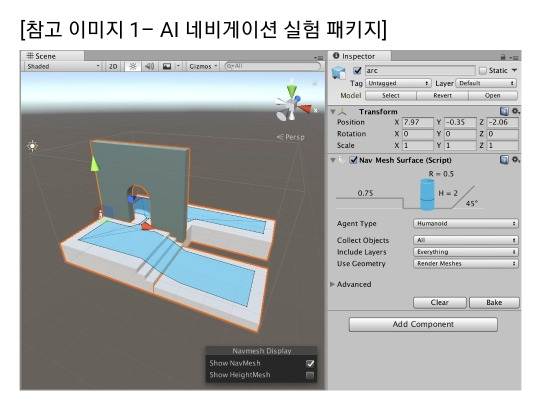Toggle the Static checkbox
The image size is (540, 397).
tap(483, 71)
